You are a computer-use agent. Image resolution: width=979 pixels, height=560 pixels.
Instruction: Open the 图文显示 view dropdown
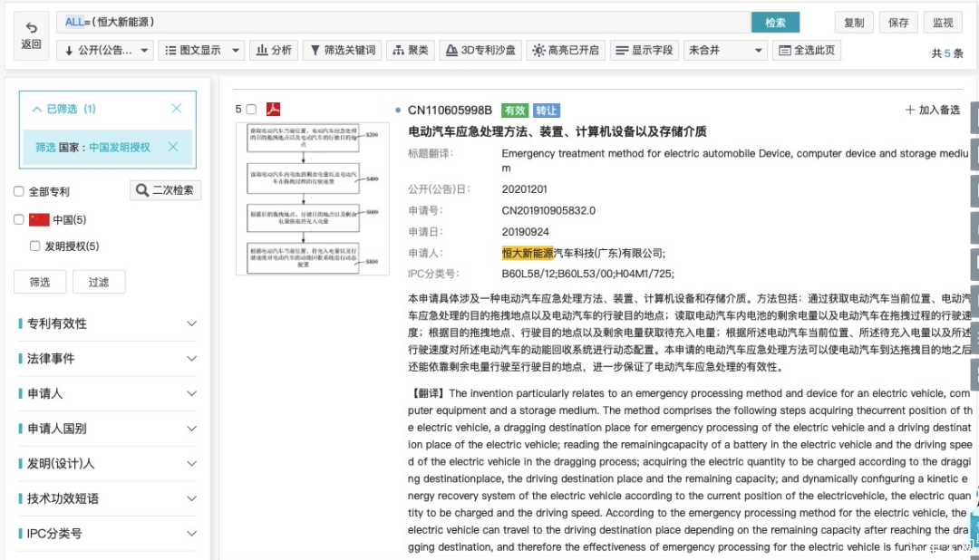point(201,50)
